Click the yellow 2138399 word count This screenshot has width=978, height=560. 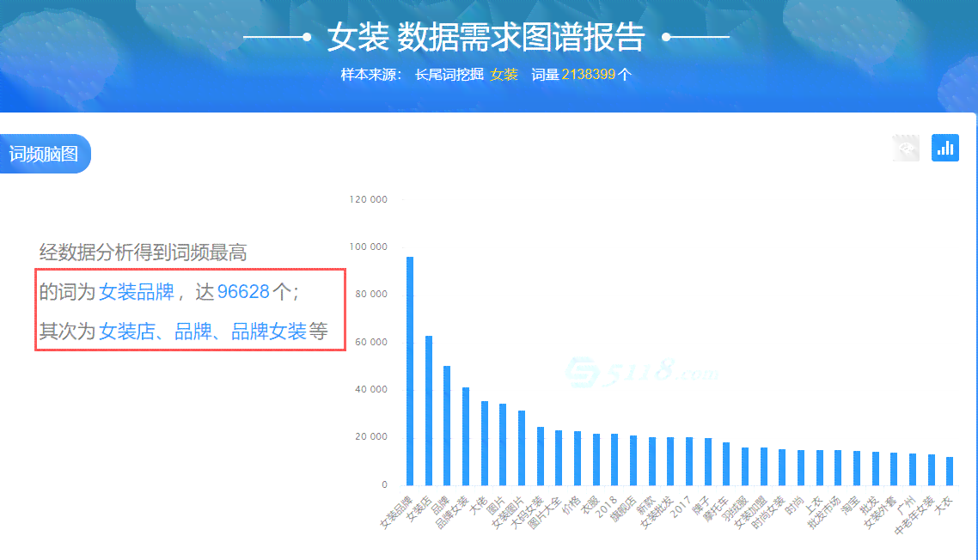tap(588, 75)
